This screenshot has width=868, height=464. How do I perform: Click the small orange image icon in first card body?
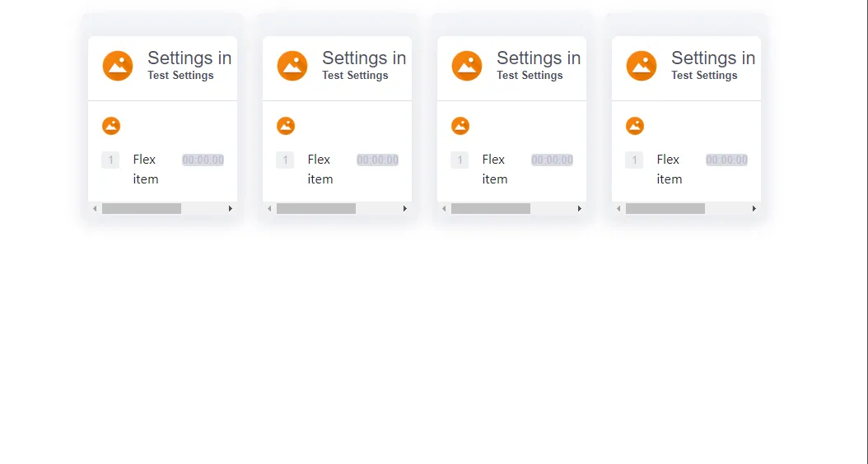[111, 126]
